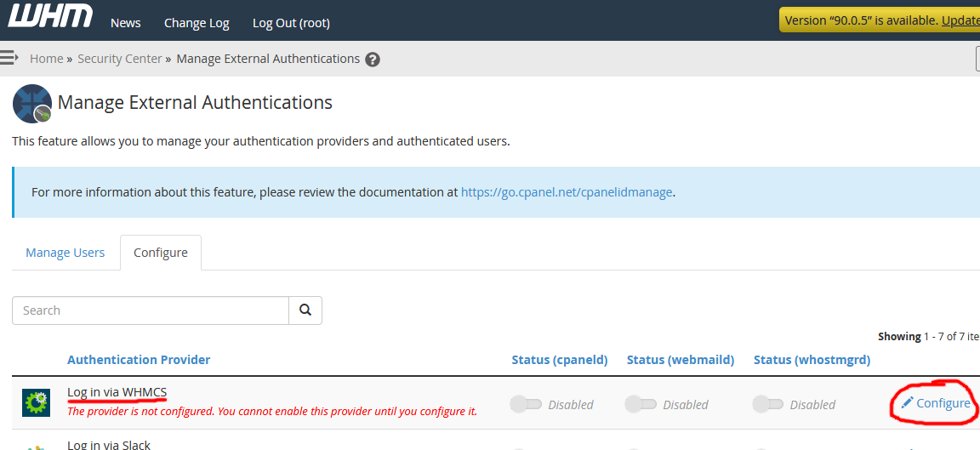Click the WHMCS provider gear icon
The image size is (980, 450).
point(36,403)
